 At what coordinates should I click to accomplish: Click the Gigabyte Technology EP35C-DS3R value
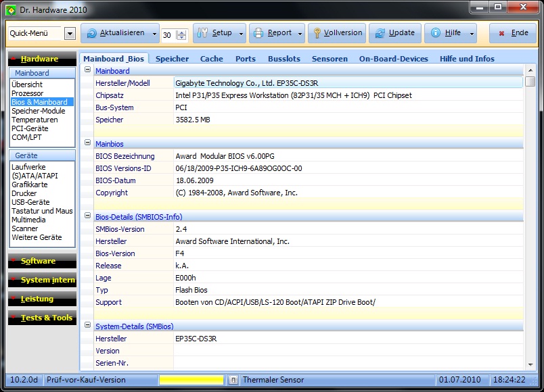[348, 83]
